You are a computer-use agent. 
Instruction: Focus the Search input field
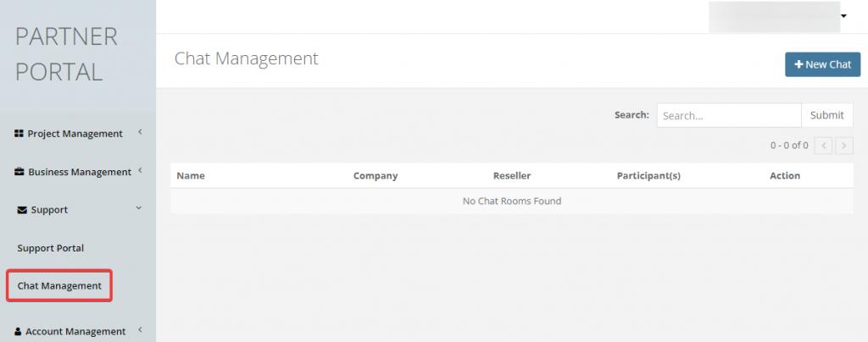[x=728, y=115]
